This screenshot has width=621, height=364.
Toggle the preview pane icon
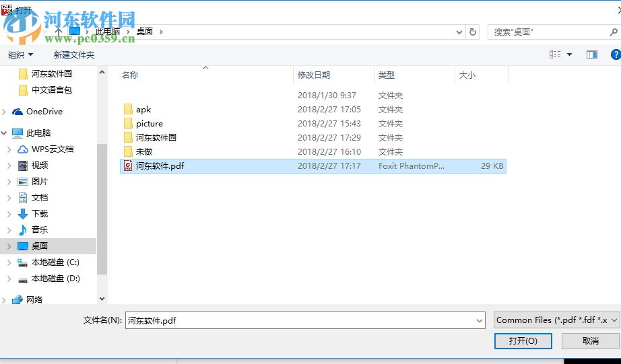point(591,54)
